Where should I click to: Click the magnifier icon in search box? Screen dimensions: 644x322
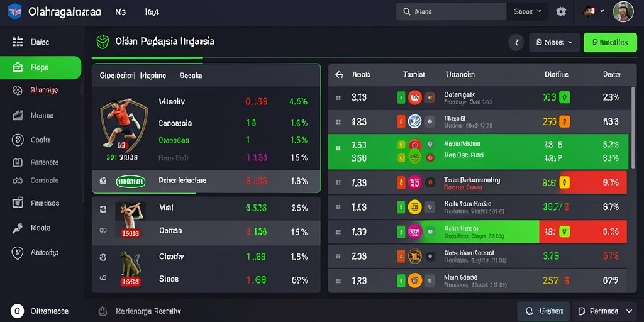tap(407, 12)
